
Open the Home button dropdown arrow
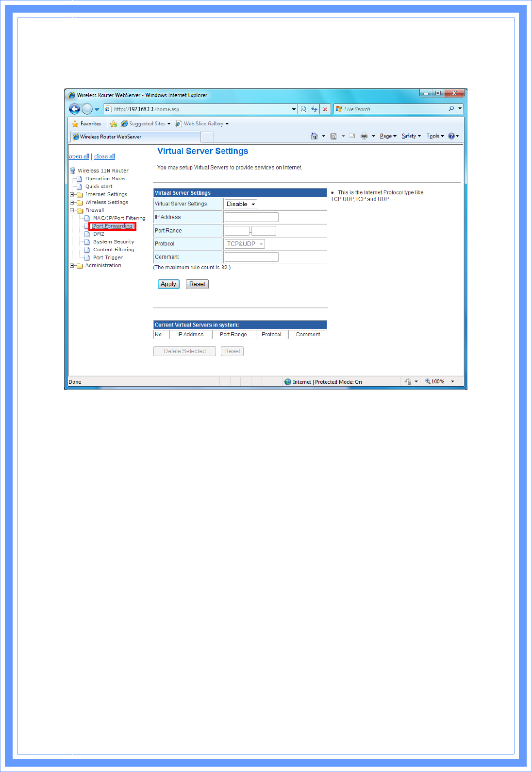324,136
